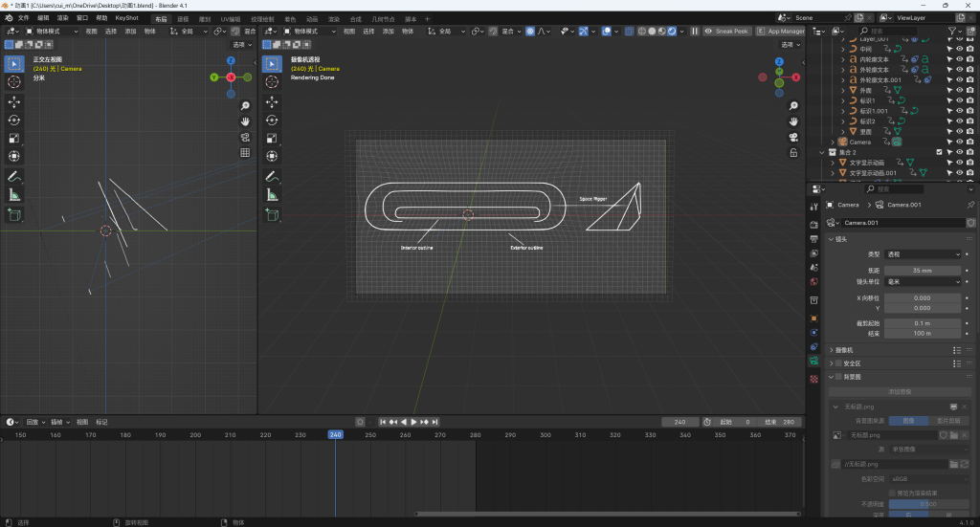The height and width of the screenshot is (527, 980).
Task: Toggle 集合 2 collection exclude checkbox
Action: (939, 152)
